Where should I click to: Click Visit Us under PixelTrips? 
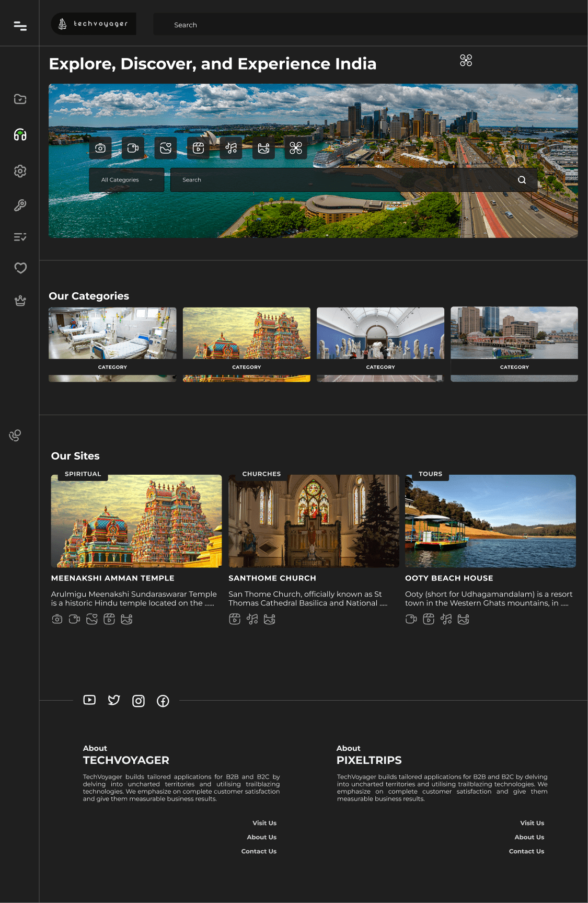(x=532, y=823)
